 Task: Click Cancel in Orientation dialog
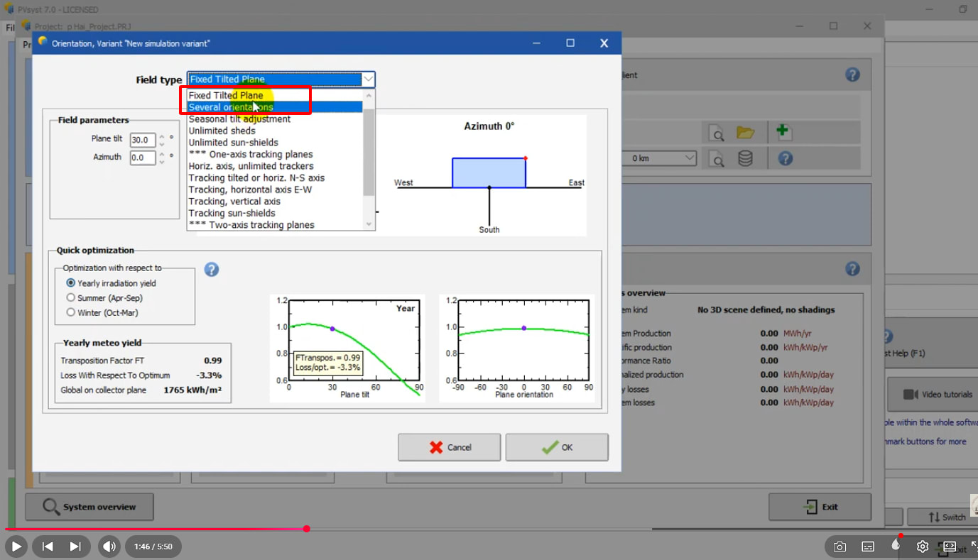(449, 447)
